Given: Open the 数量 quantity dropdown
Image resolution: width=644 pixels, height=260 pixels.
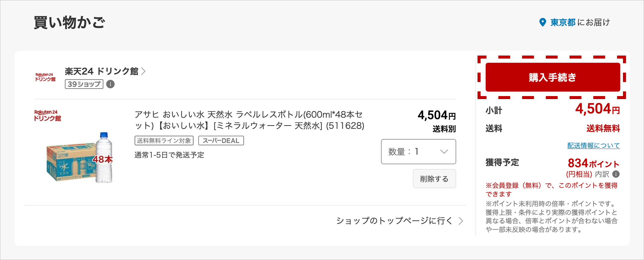Looking at the screenshot, I should click(418, 152).
